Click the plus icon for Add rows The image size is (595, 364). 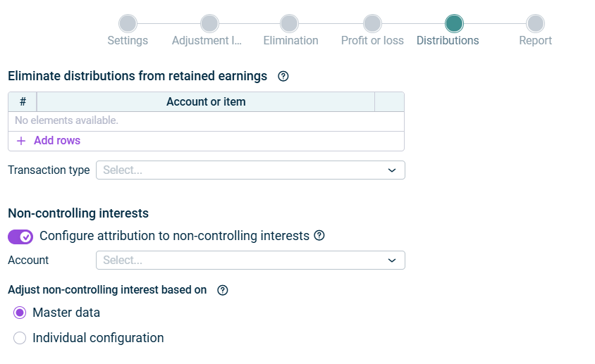[21, 141]
